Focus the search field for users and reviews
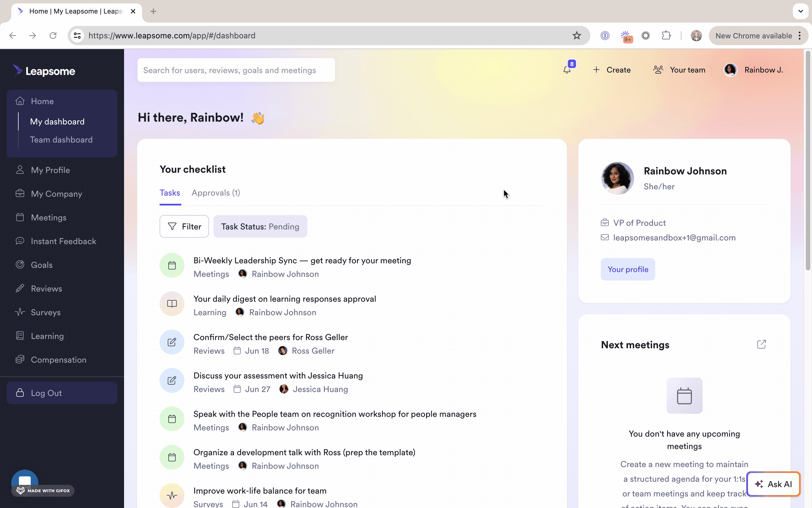 point(236,70)
